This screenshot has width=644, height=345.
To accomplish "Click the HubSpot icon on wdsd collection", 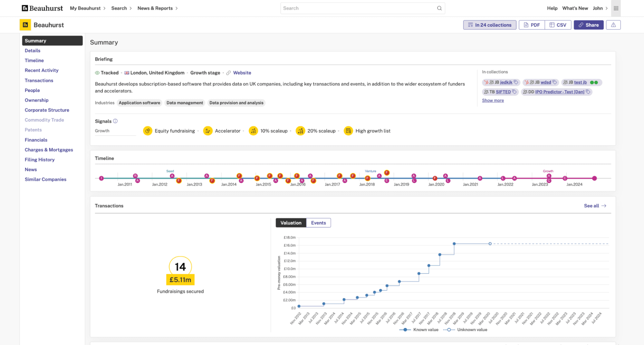I will tap(527, 82).
